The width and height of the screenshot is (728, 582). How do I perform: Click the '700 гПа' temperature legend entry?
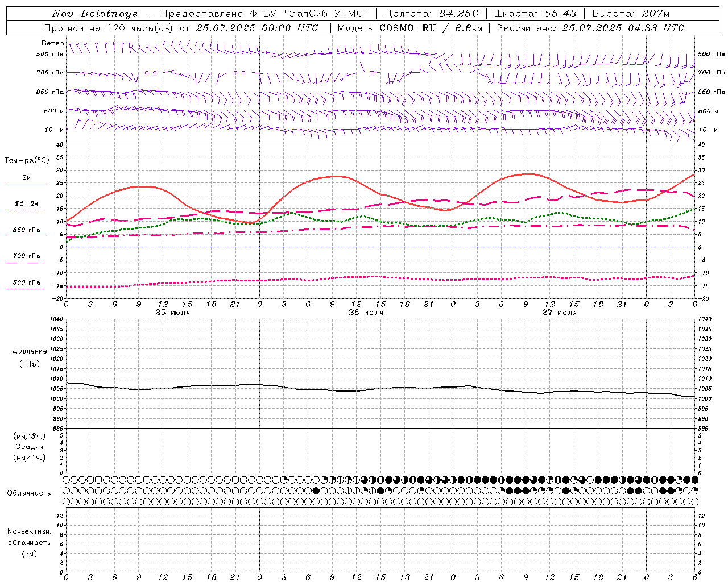pyautogui.click(x=27, y=256)
